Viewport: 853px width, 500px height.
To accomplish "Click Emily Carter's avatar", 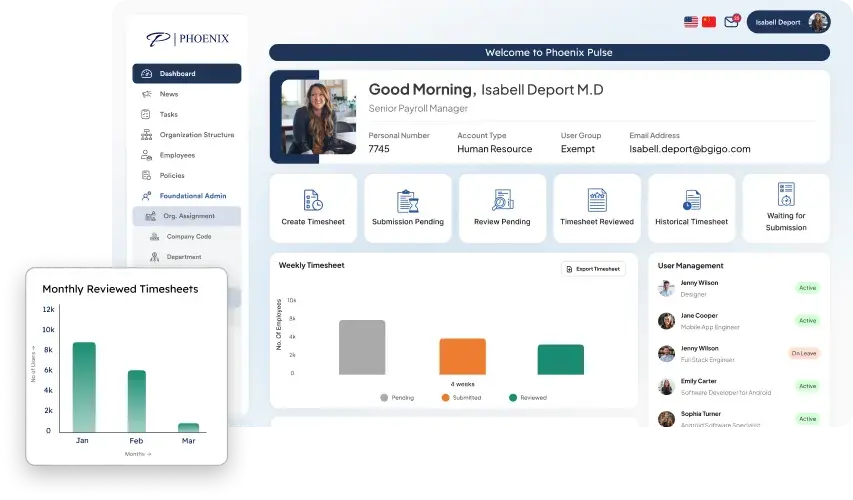I will pyautogui.click(x=666, y=386).
